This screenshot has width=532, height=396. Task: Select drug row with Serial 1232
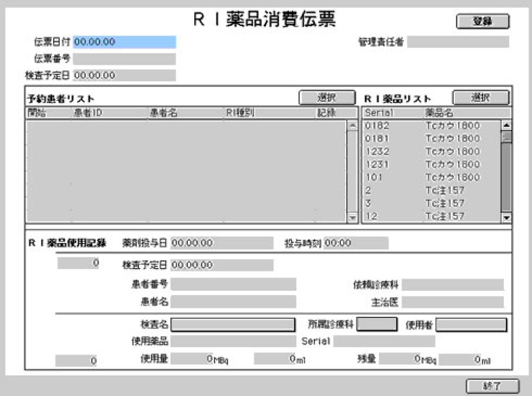pyautogui.click(x=431, y=151)
